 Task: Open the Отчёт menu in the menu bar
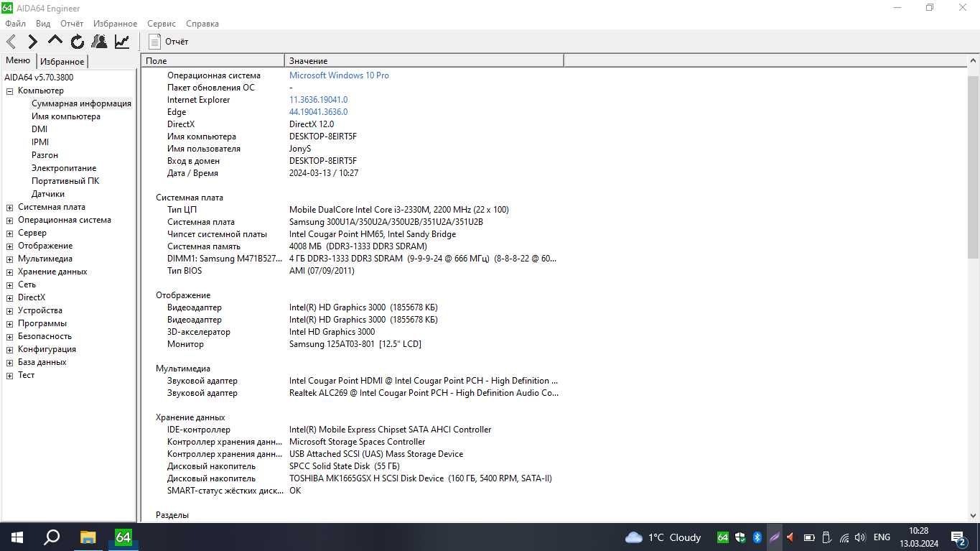click(72, 24)
